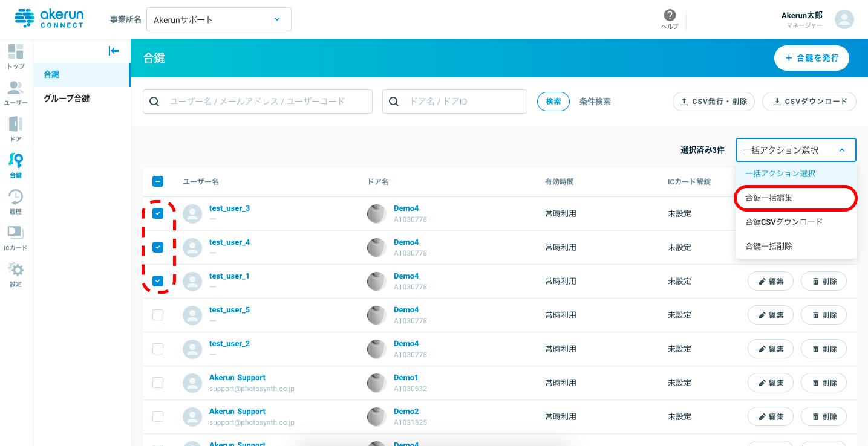This screenshot has height=446, width=868.
Task: Delete the test_user_5 key
Action: (x=824, y=315)
